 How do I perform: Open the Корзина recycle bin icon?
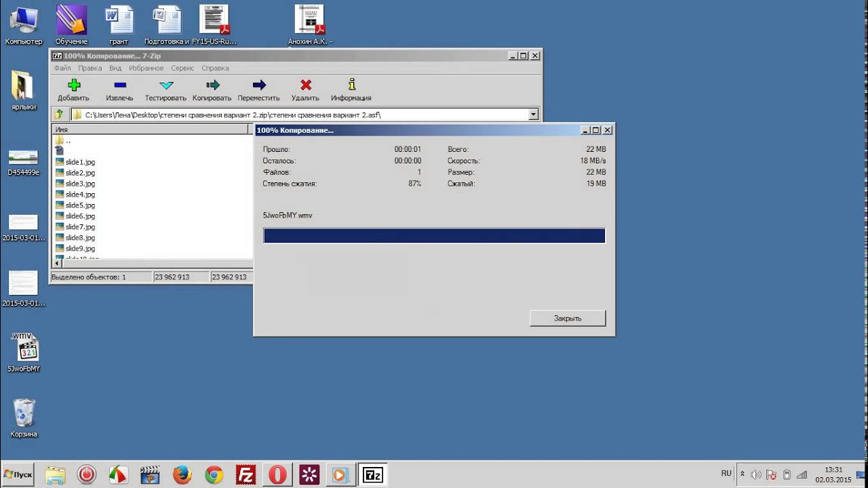click(x=24, y=418)
